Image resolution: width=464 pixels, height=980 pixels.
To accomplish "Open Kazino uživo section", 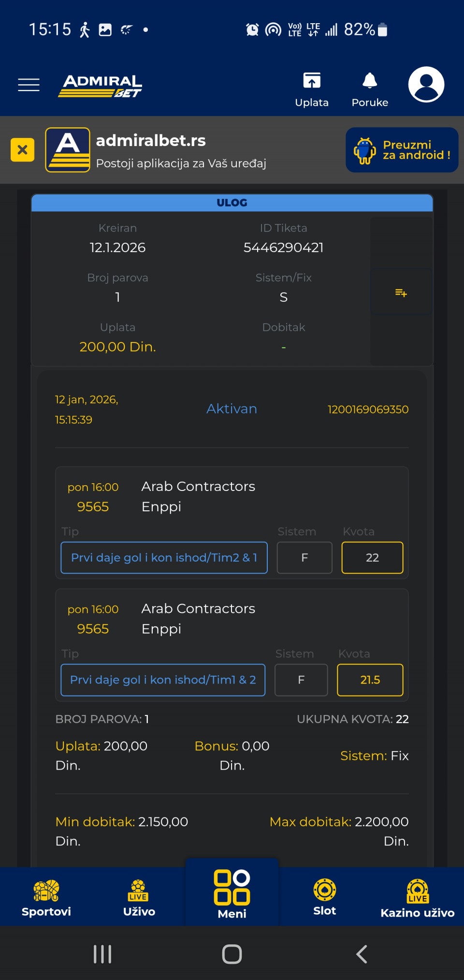I will point(418,898).
